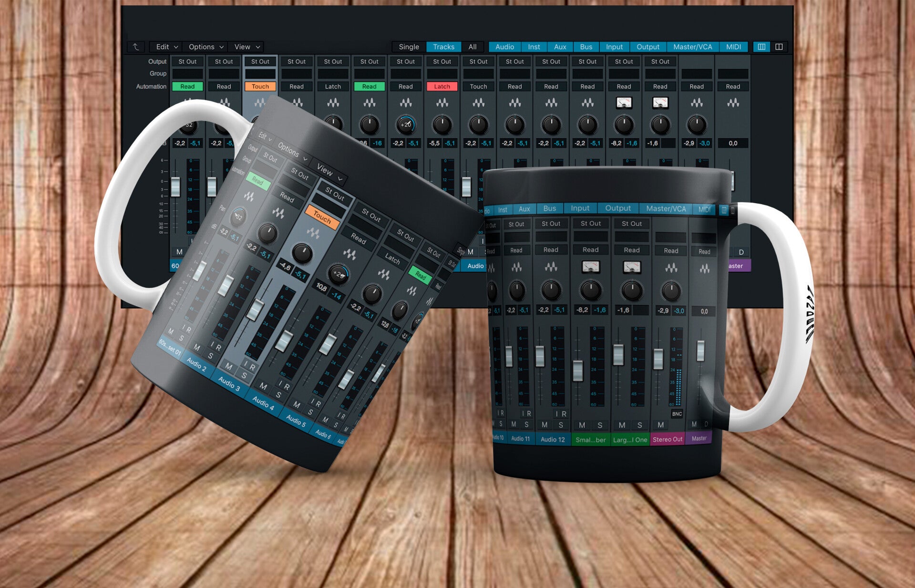Screen dimensions: 915x588
Task: Open the View dropdown in the background mixer toolbar
Action: 247,47
